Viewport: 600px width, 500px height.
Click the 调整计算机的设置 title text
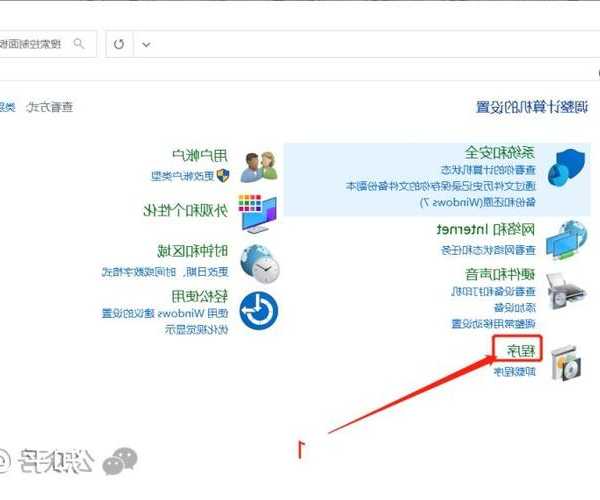click(532, 107)
